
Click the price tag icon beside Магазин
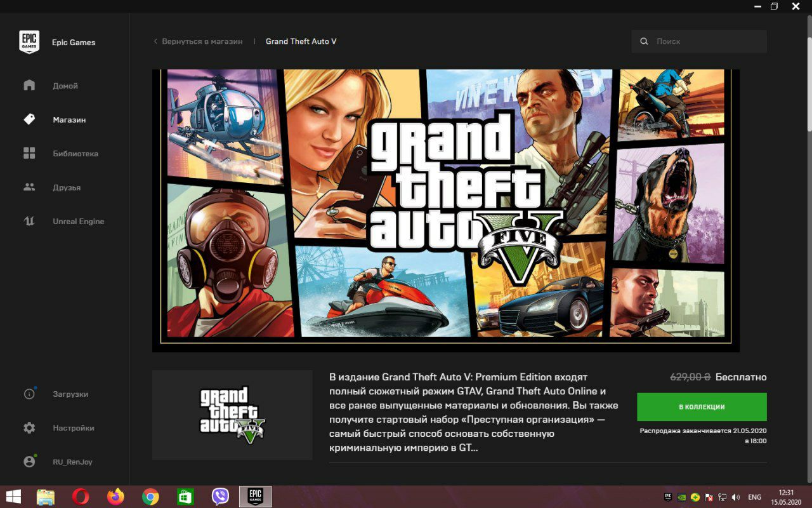[29, 119]
